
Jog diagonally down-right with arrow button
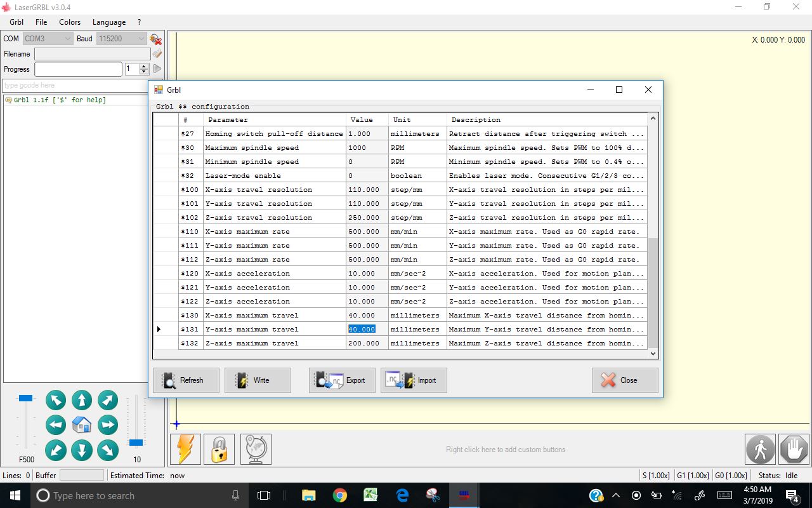tap(108, 450)
